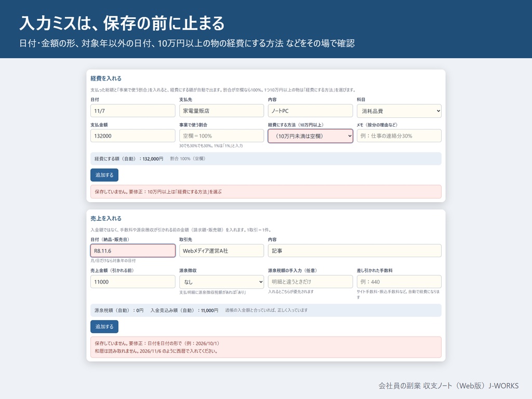Click the 和暦は読み取れません error text
This screenshot has height=399, width=532.
tap(156, 351)
